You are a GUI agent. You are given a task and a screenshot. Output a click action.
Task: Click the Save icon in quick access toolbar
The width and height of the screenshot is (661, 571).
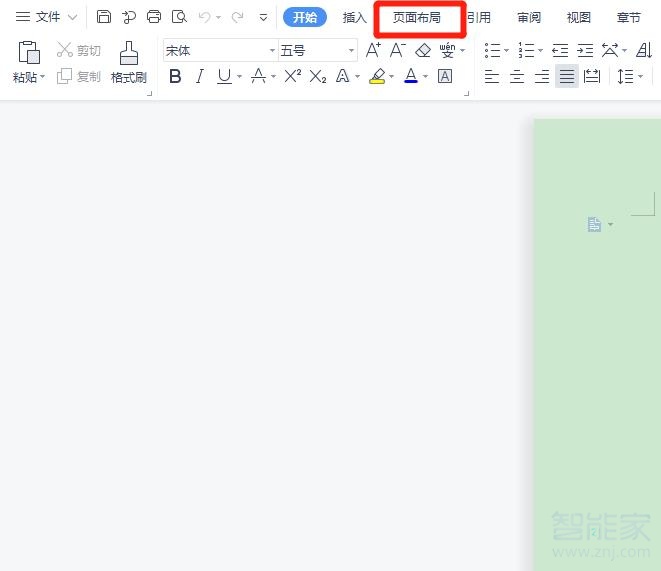104,17
